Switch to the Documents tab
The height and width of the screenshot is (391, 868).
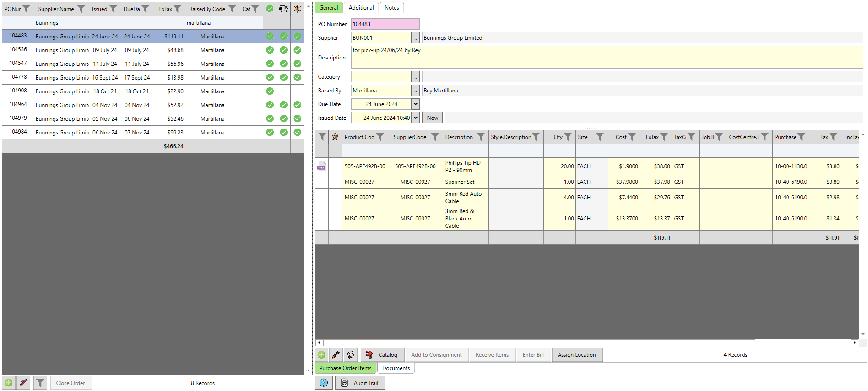pos(396,368)
